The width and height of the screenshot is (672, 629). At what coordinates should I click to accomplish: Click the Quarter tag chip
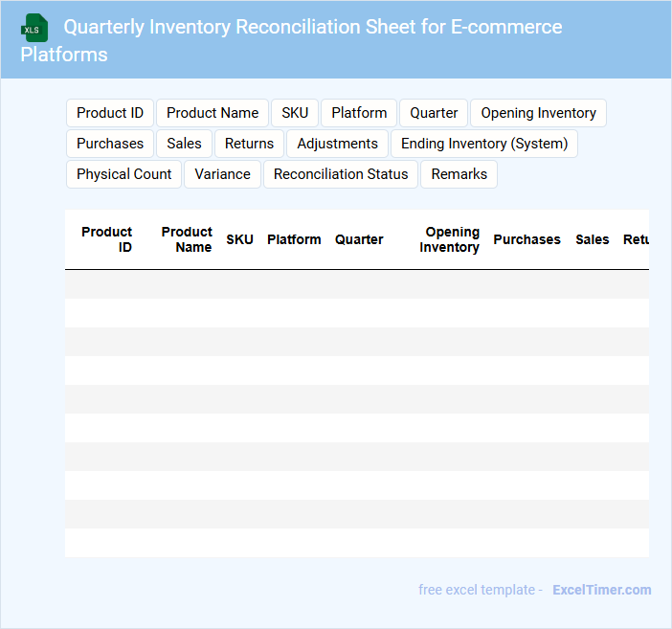tap(434, 113)
